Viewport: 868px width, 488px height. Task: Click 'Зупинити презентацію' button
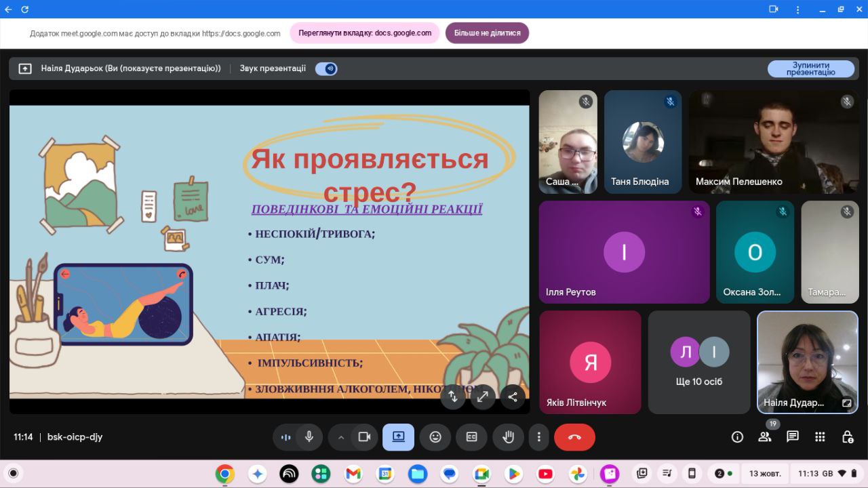(810, 68)
